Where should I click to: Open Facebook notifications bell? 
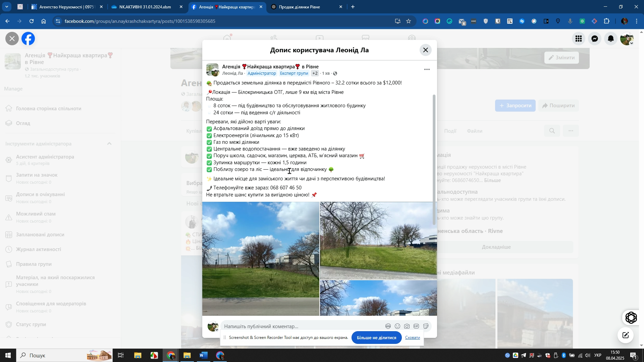[x=611, y=39]
